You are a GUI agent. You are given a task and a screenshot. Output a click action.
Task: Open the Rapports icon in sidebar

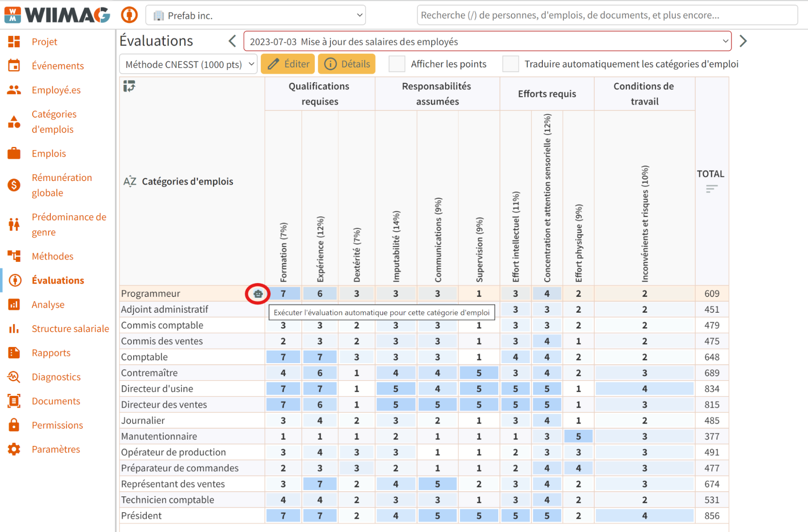[x=14, y=353]
